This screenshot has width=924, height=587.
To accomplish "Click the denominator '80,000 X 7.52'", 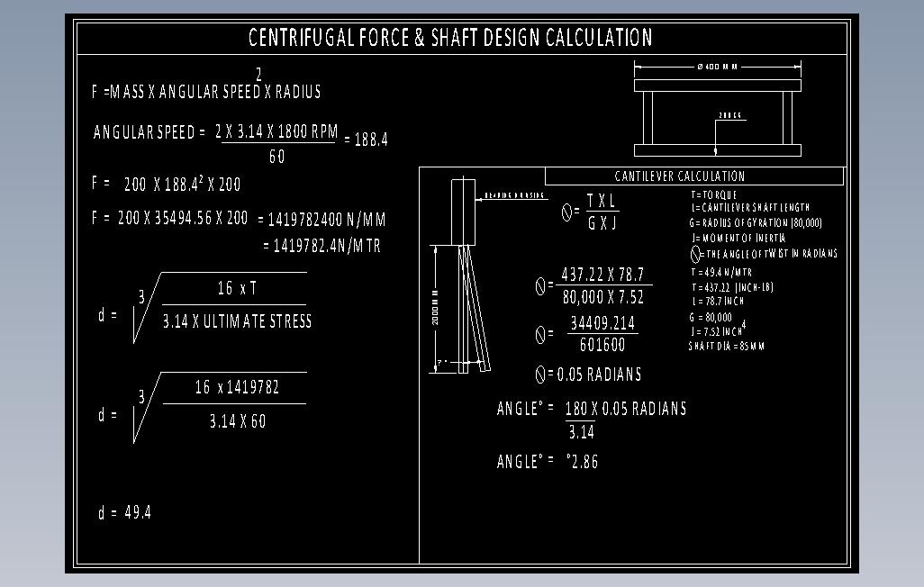I will (602, 297).
